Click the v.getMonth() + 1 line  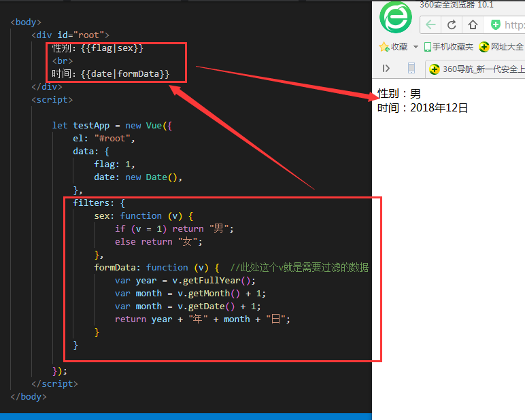pos(190,294)
